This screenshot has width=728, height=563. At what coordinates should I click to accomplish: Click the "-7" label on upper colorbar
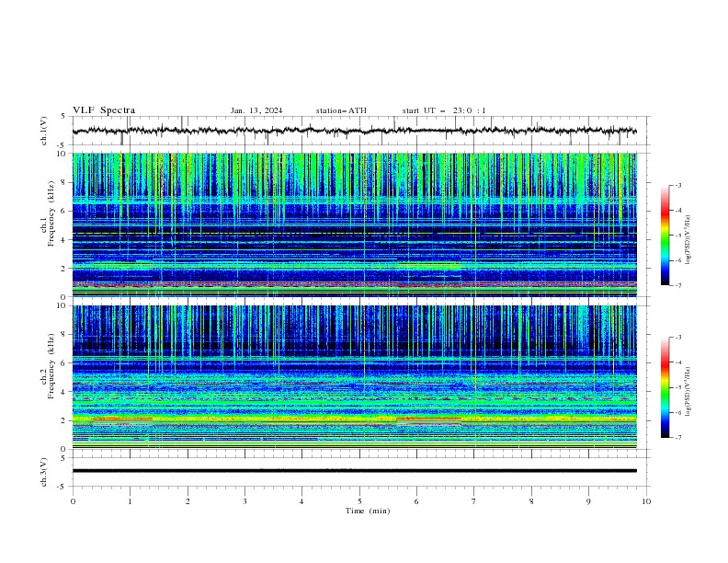678,285
